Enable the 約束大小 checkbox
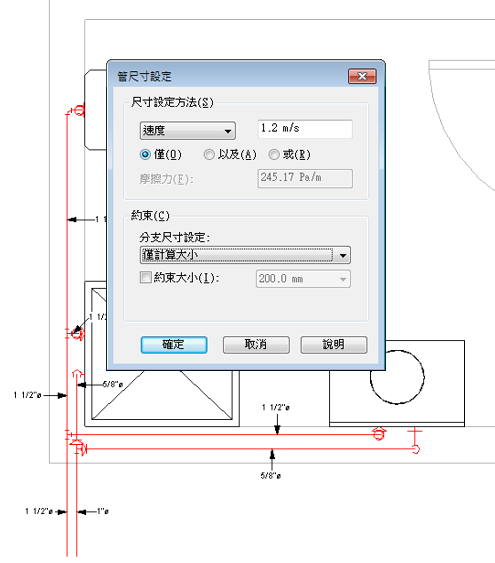Viewport: 495px width, 563px height. tap(145, 278)
